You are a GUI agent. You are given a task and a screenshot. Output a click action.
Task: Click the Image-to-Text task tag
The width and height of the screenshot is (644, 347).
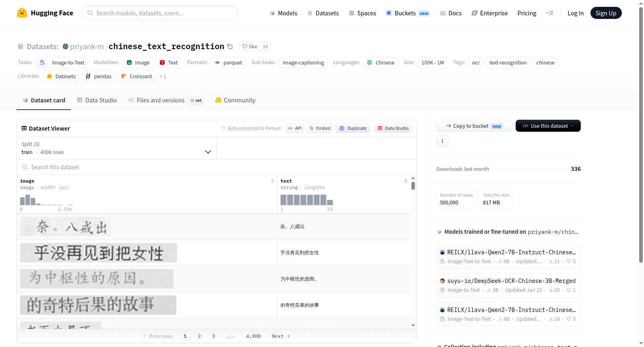tap(62, 62)
